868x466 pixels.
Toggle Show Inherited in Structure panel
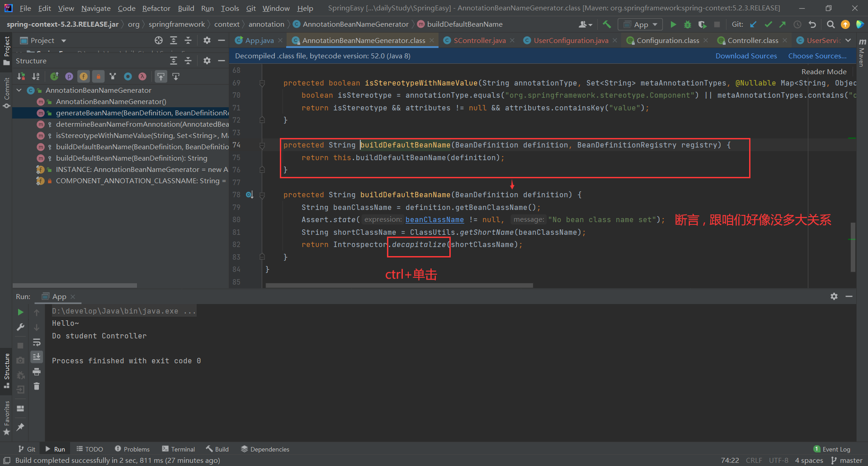pos(54,76)
